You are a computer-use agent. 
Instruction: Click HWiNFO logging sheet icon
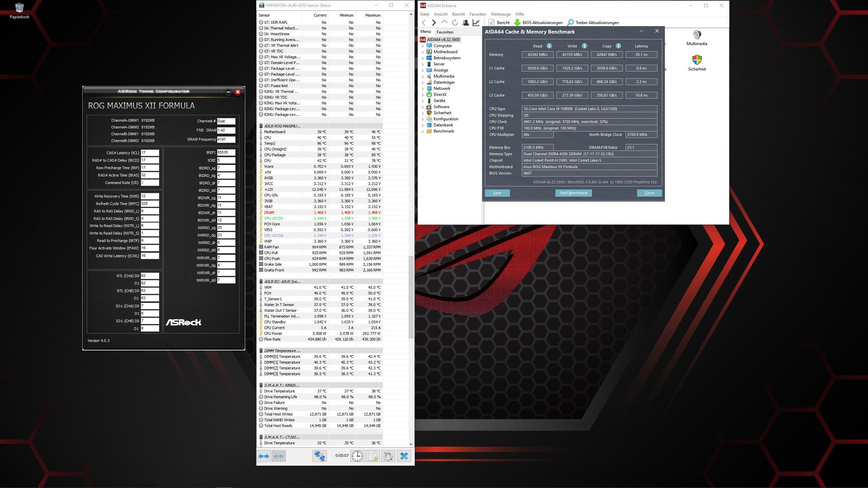click(373, 456)
